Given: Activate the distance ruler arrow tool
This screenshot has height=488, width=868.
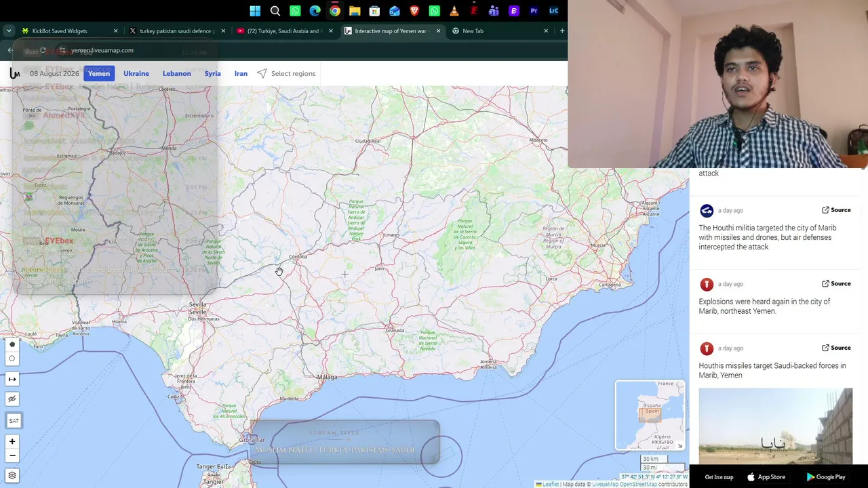Looking at the screenshot, I should pyautogui.click(x=12, y=379).
